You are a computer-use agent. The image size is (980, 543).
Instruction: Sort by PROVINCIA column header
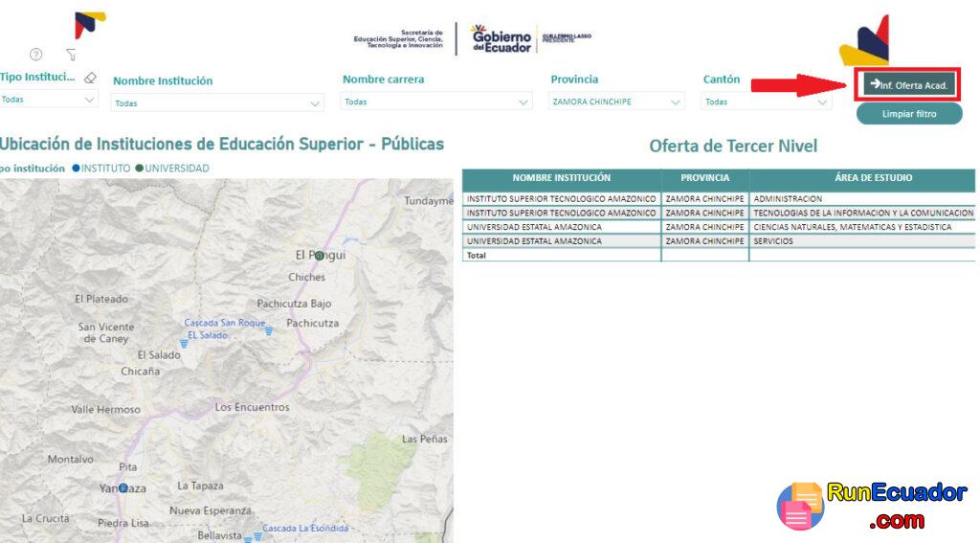pyautogui.click(x=705, y=178)
